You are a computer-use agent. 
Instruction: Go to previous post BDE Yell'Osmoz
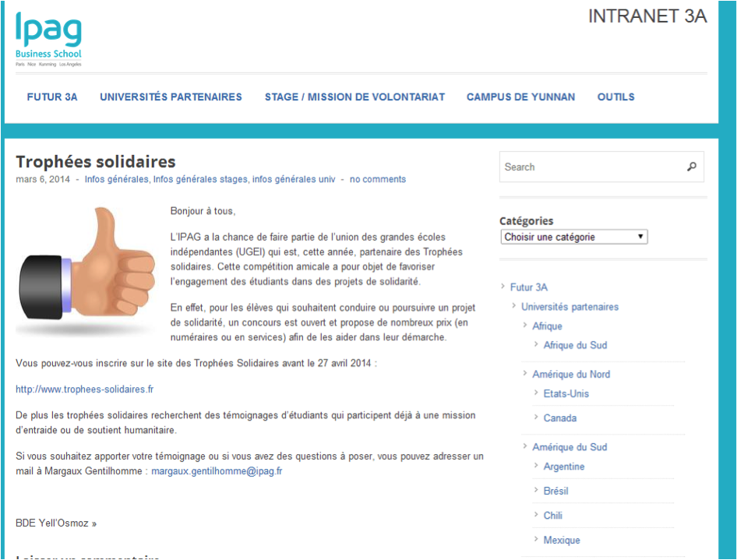tap(56, 523)
